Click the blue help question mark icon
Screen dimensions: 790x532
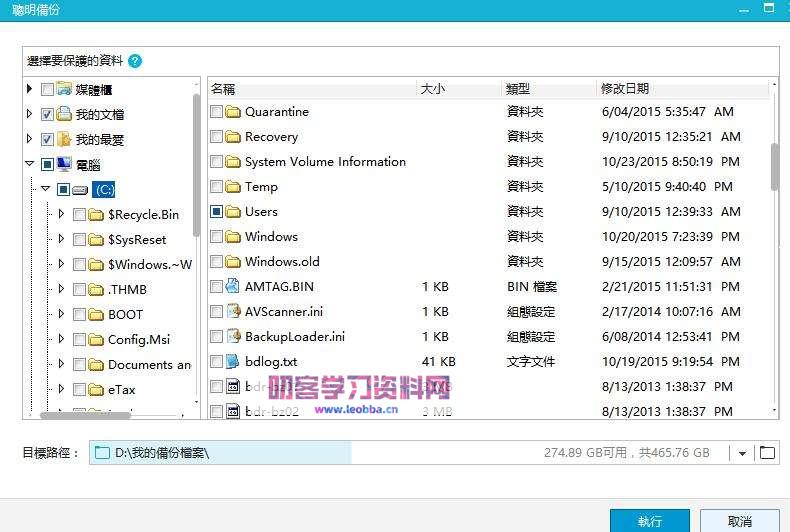tap(135, 61)
